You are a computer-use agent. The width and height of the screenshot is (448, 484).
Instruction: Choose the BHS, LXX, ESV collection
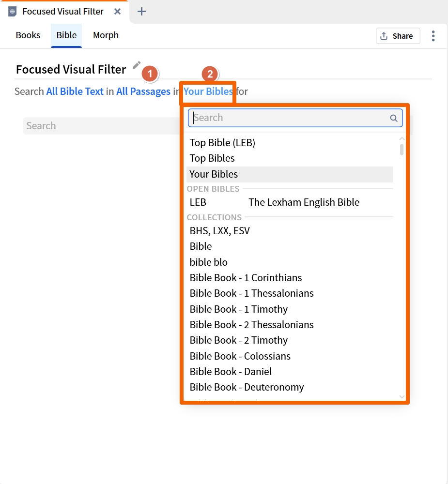tap(290, 230)
